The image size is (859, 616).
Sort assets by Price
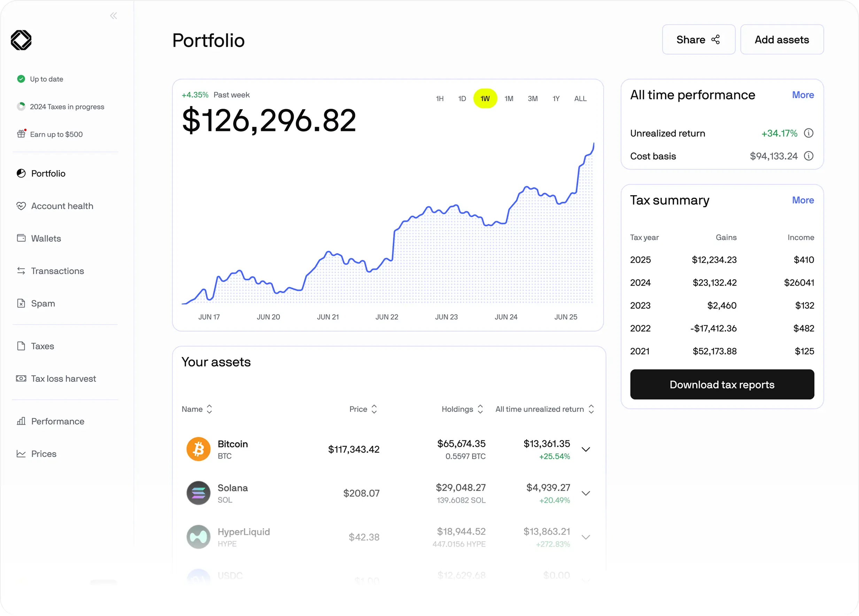pyautogui.click(x=363, y=409)
